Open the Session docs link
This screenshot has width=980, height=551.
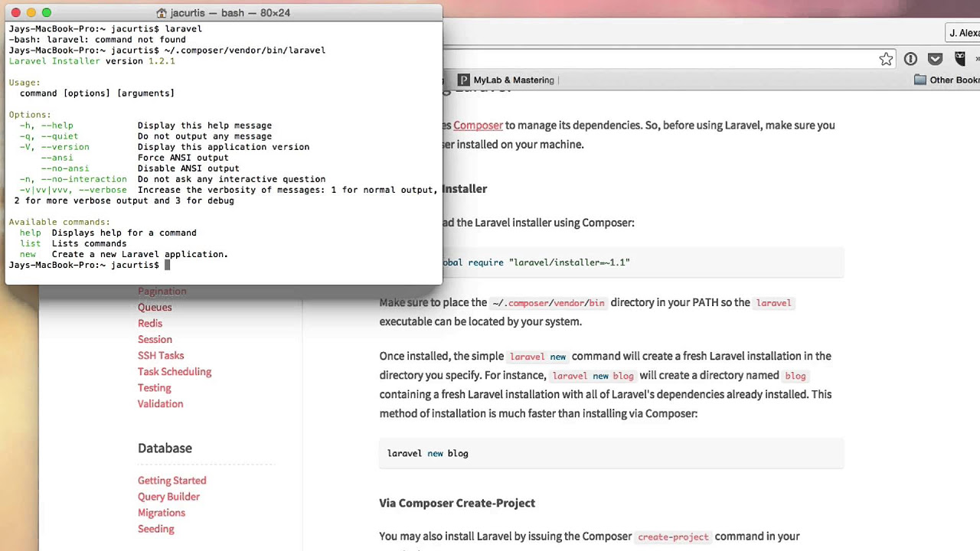155,339
